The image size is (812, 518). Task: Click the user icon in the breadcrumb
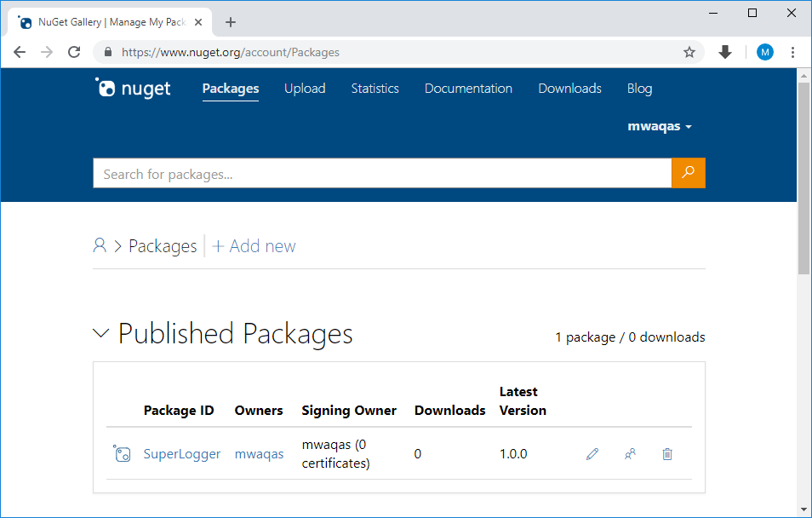[100, 245]
